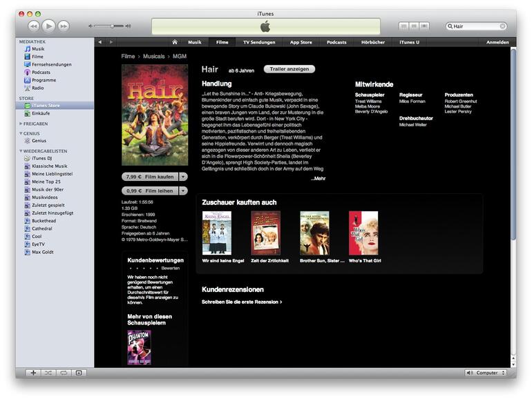The image size is (532, 399).
Task: Go forward in iTunes Store
Action: pyautogui.click(x=111, y=42)
